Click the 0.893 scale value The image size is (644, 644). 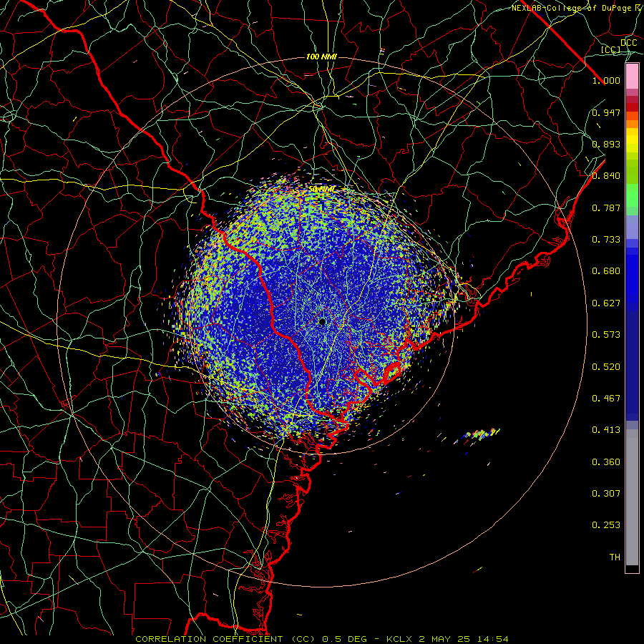click(606, 144)
